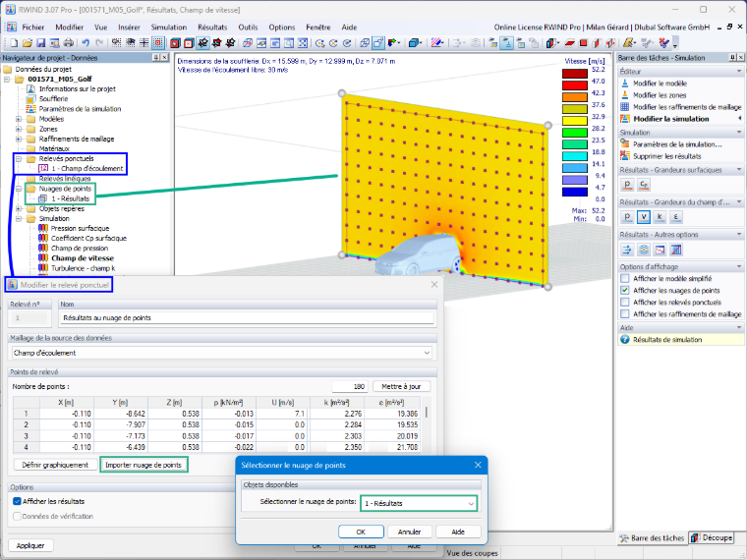
Task: Click the red square front view toolbar icon
Action: click(583, 43)
